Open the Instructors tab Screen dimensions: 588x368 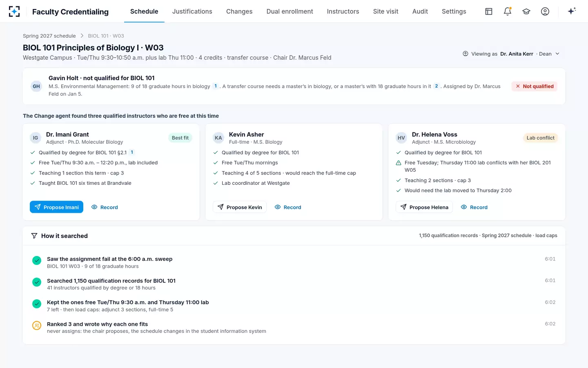coord(343,11)
